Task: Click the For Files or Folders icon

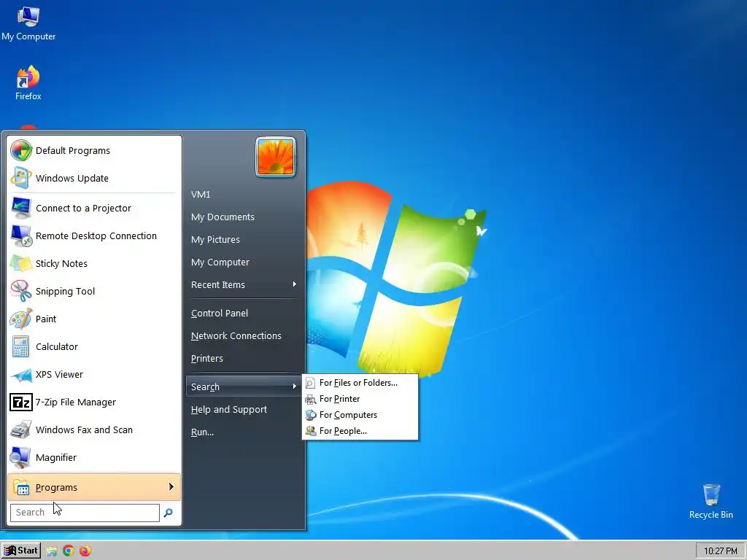Action: tap(310, 383)
